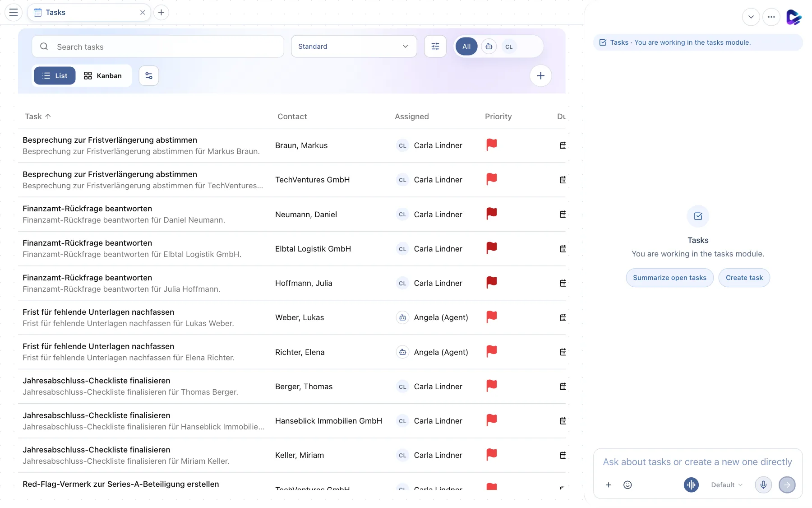The width and height of the screenshot is (812, 508).
Task: Click the Create task button
Action: pos(744,278)
